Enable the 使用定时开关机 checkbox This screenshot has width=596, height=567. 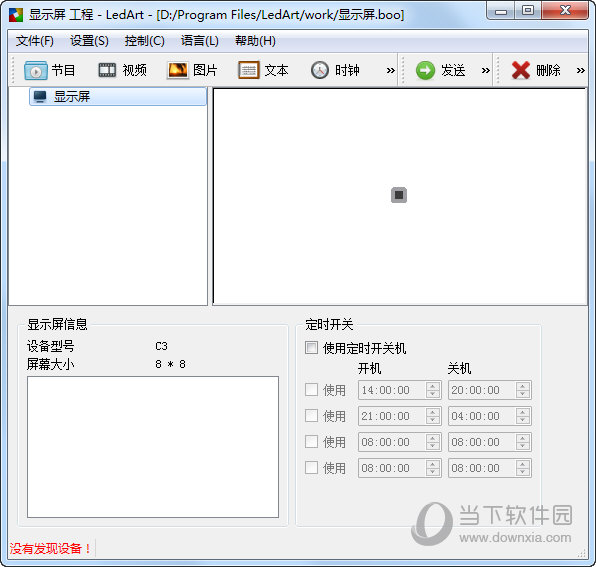pos(311,347)
